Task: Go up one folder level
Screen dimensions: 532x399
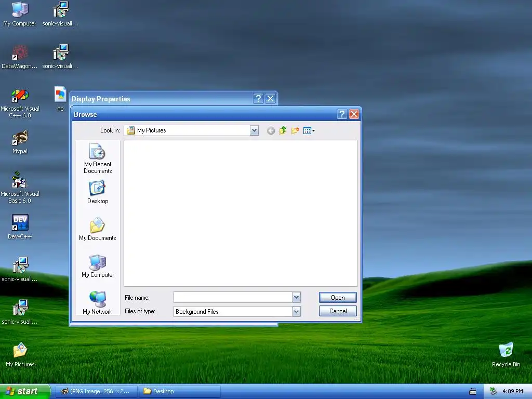Action: (x=283, y=130)
